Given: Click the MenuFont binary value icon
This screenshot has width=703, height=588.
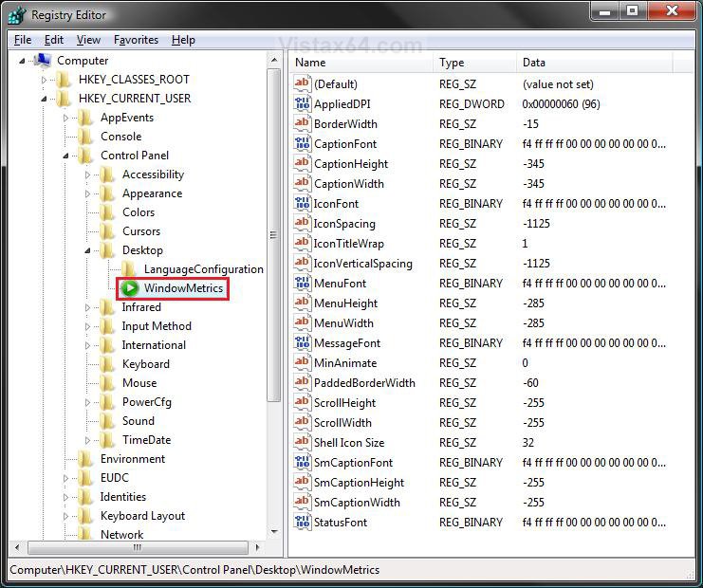Looking at the screenshot, I should (x=302, y=283).
